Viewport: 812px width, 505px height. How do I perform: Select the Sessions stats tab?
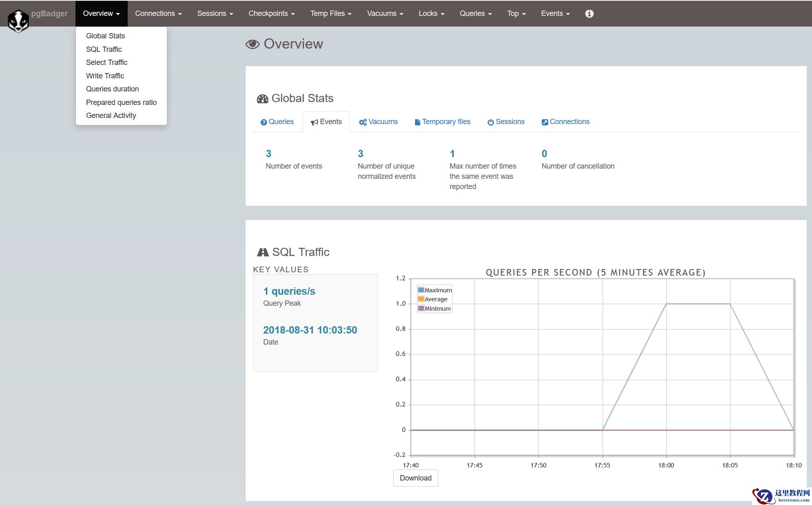[x=506, y=122]
